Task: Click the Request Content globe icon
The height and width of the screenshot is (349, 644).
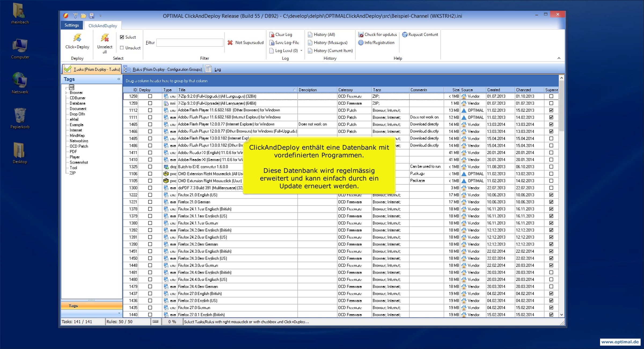Action: coord(405,34)
